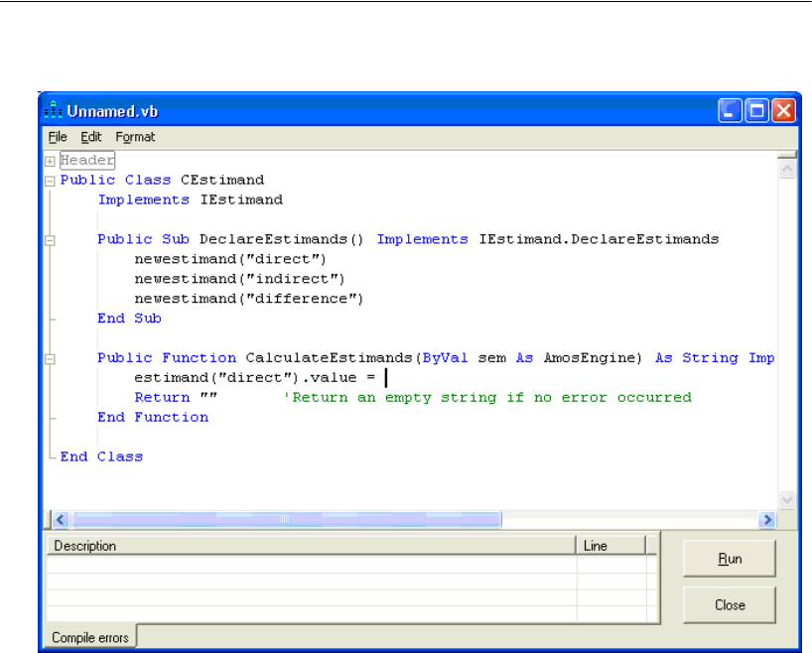The height and width of the screenshot is (653, 812).
Task: Collapse the CalculateEstimands Function block
Action: click(50, 359)
